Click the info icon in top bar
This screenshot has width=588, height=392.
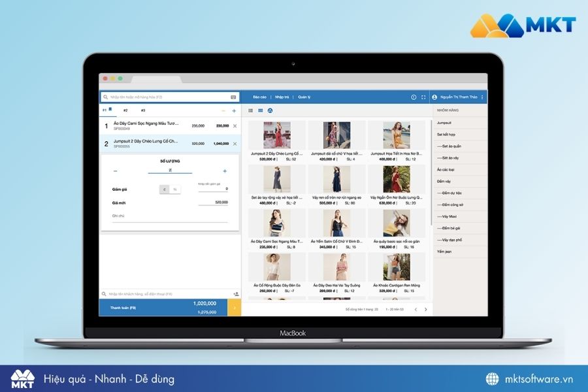pos(414,97)
